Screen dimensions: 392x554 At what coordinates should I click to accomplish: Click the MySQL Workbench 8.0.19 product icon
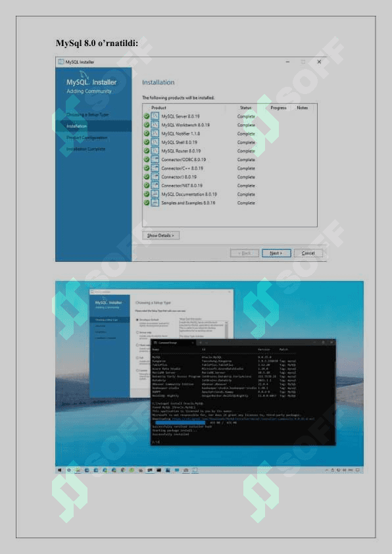[155, 125]
